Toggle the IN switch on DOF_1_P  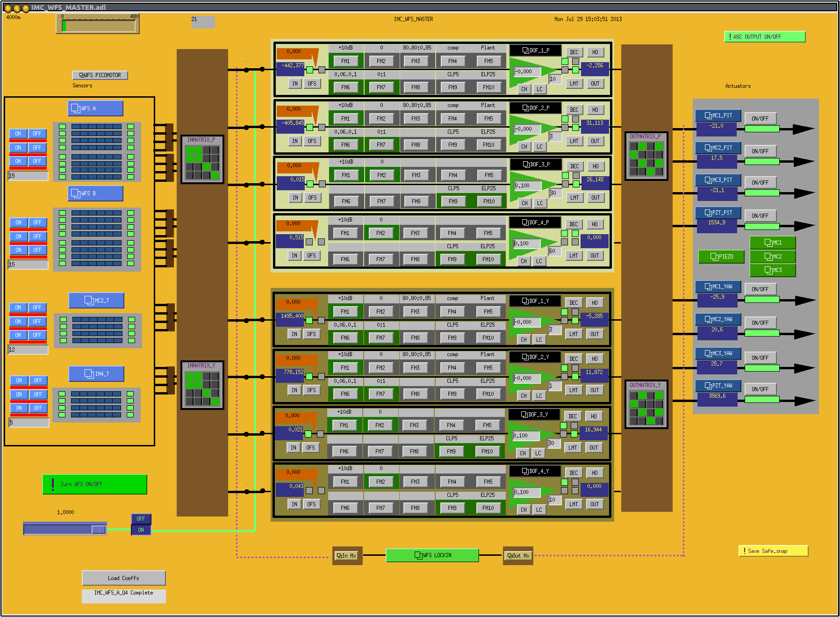[x=295, y=84]
